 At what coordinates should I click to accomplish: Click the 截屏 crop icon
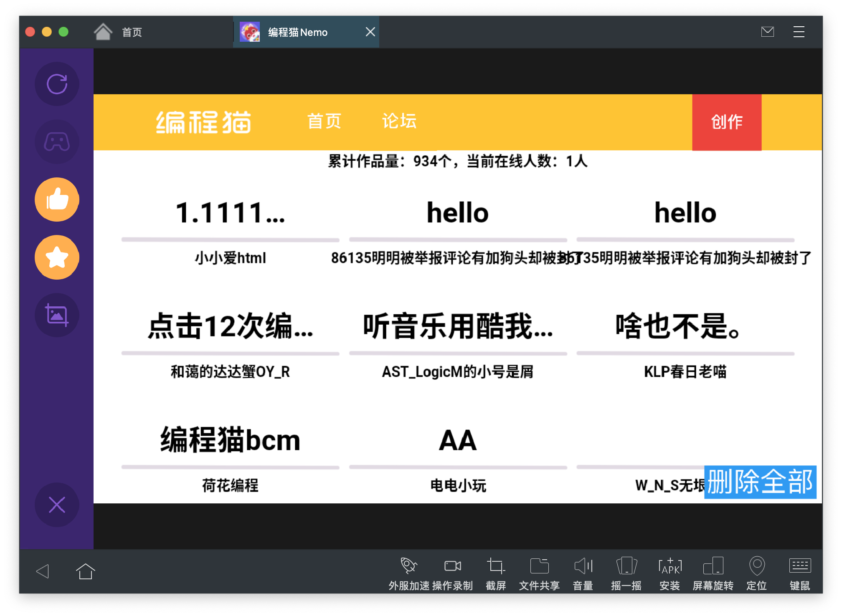[496, 566]
